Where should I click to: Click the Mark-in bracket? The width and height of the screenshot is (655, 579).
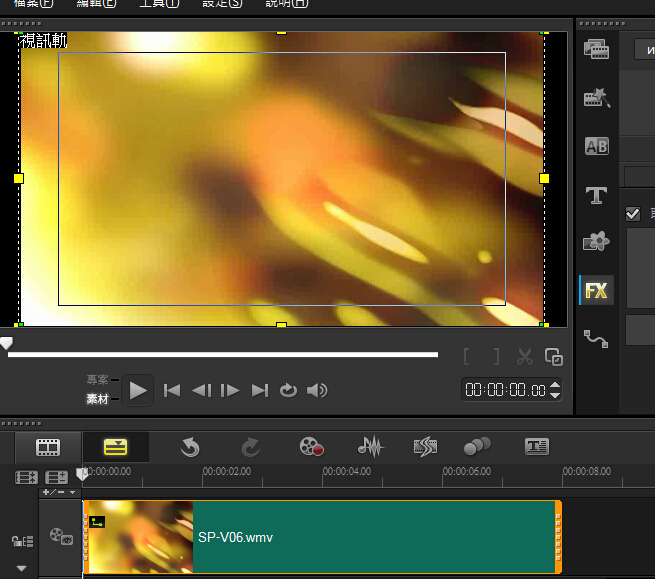[x=467, y=357]
